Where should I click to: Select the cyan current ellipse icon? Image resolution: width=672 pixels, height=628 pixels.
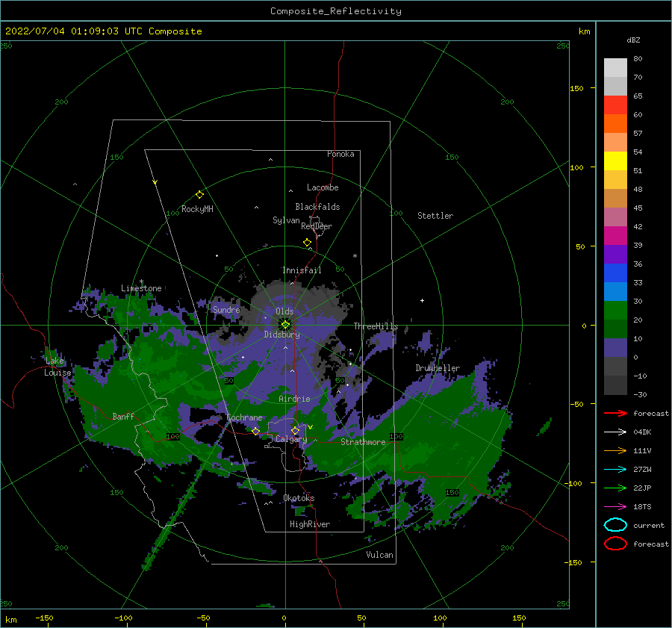pos(615,525)
